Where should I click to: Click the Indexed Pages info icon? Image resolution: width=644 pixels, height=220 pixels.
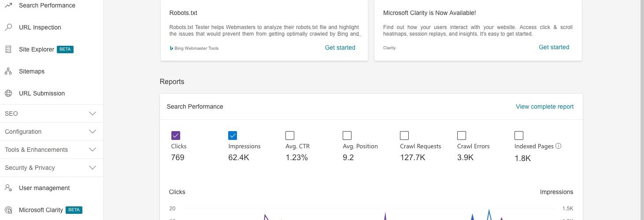click(x=559, y=146)
